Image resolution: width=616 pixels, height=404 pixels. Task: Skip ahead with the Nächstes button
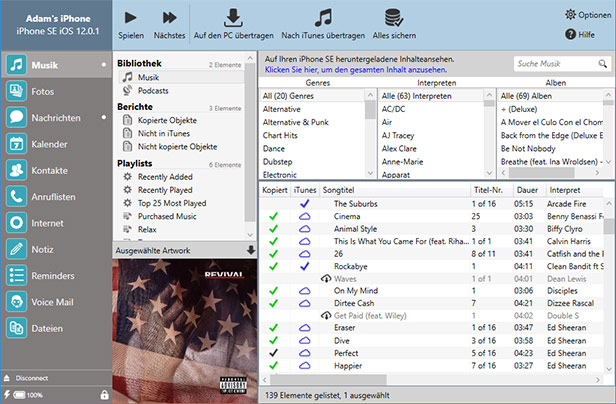coord(169,24)
